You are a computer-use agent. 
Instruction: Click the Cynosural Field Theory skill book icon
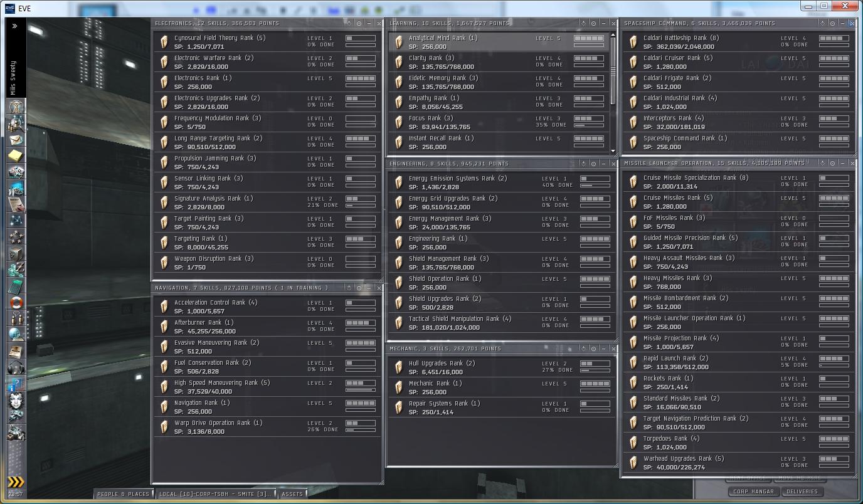(164, 42)
